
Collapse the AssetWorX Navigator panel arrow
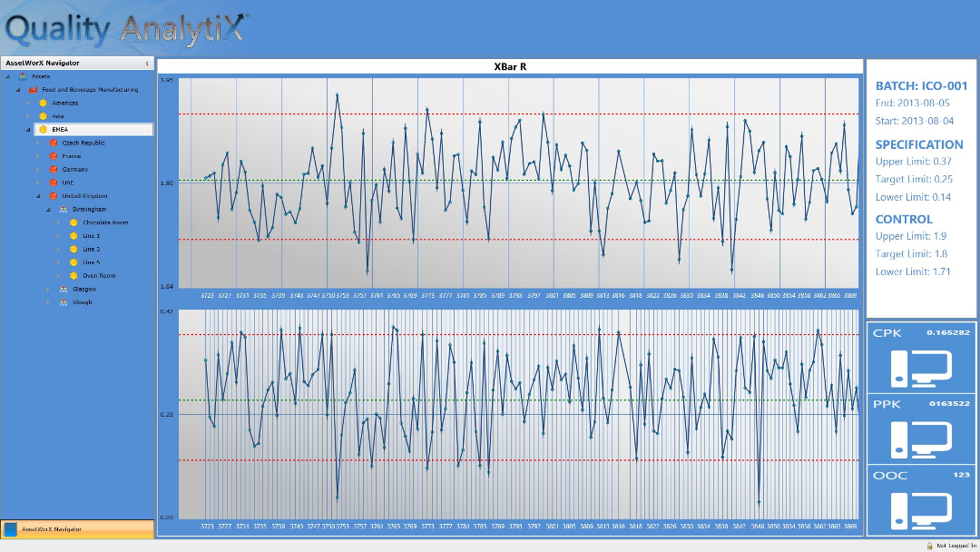tap(147, 64)
